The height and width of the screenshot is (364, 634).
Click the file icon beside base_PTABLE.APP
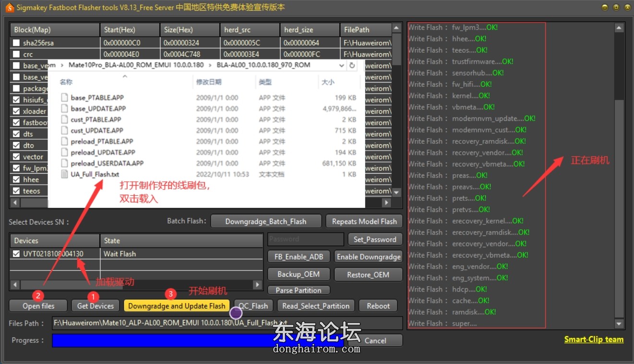(65, 97)
